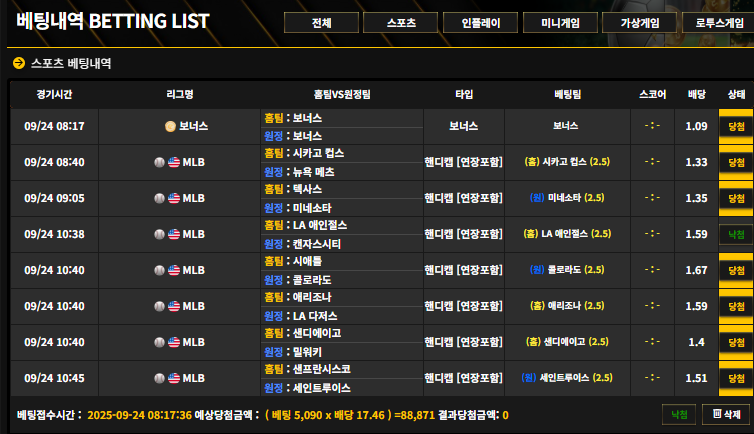754x434 pixels.
Task: Click the US flag in the 08:40 row
Action: tap(174, 162)
